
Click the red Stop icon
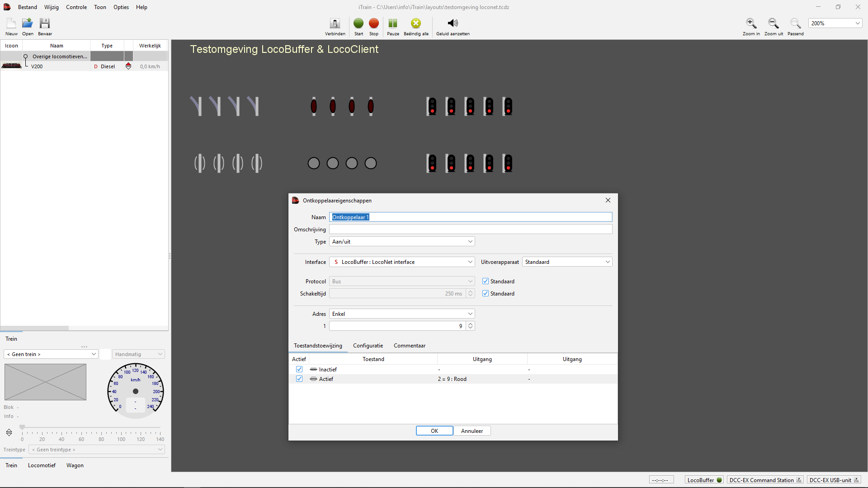(x=373, y=23)
